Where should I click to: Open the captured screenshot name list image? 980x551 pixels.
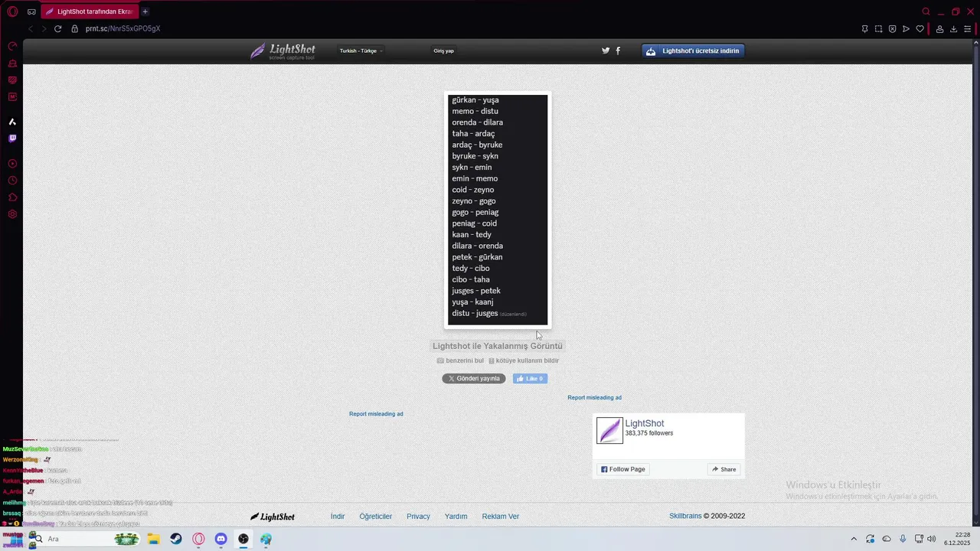[498, 210]
